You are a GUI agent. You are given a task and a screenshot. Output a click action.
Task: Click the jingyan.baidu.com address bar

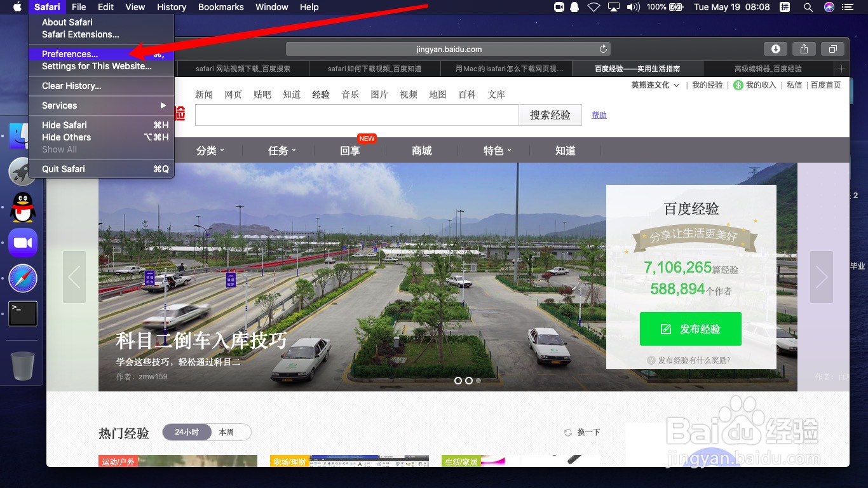[x=448, y=49]
